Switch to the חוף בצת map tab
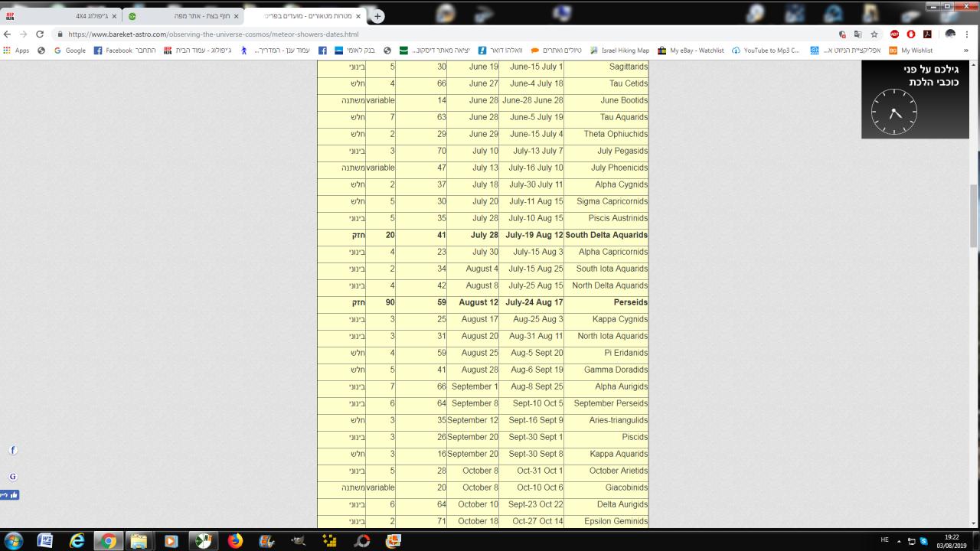This screenshot has width=980, height=551. (184, 15)
